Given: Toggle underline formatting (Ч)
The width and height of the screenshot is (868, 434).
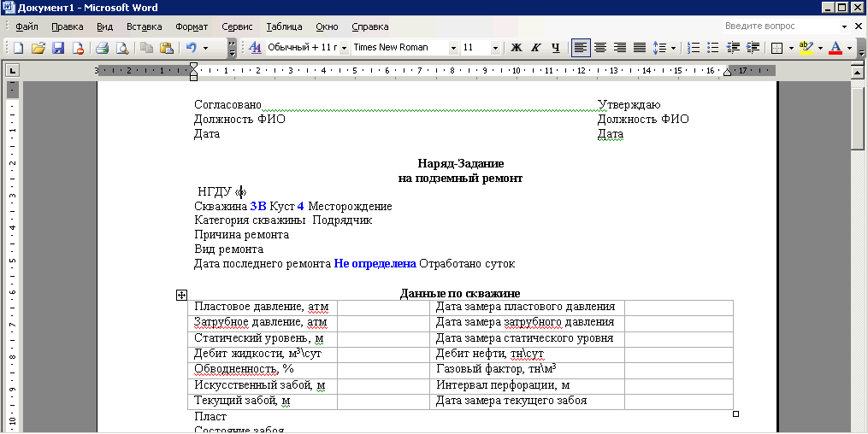Looking at the screenshot, I should [x=556, y=48].
